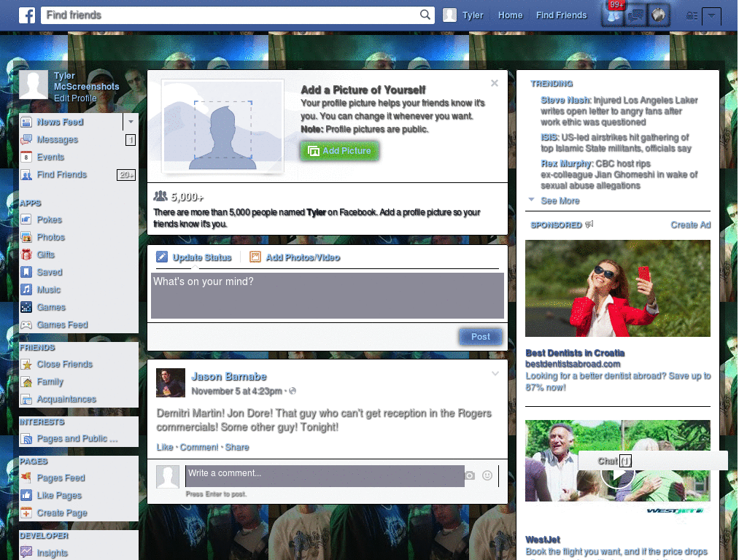The height and width of the screenshot is (560, 747).
Task: Click the Post button
Action: pos(481,337)
